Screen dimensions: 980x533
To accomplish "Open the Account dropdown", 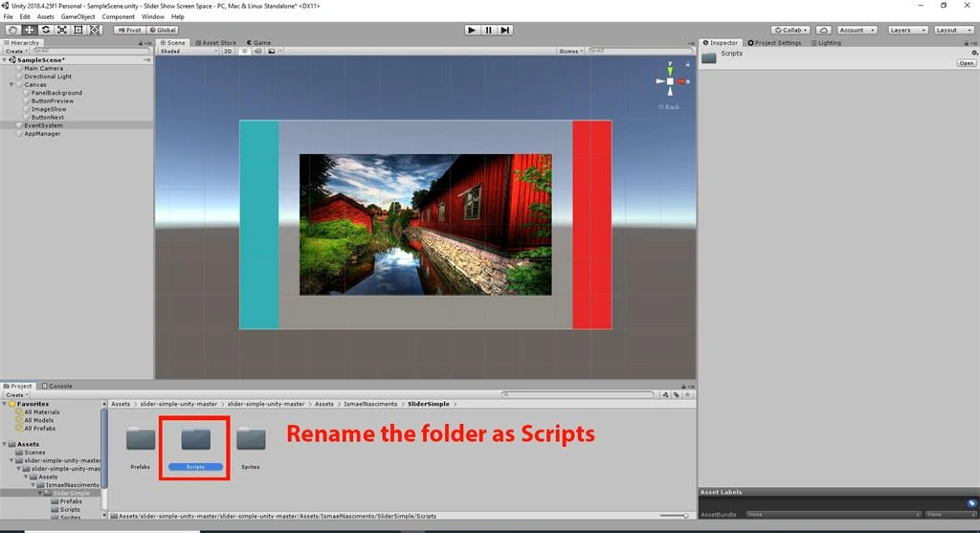I will (857, 30).
